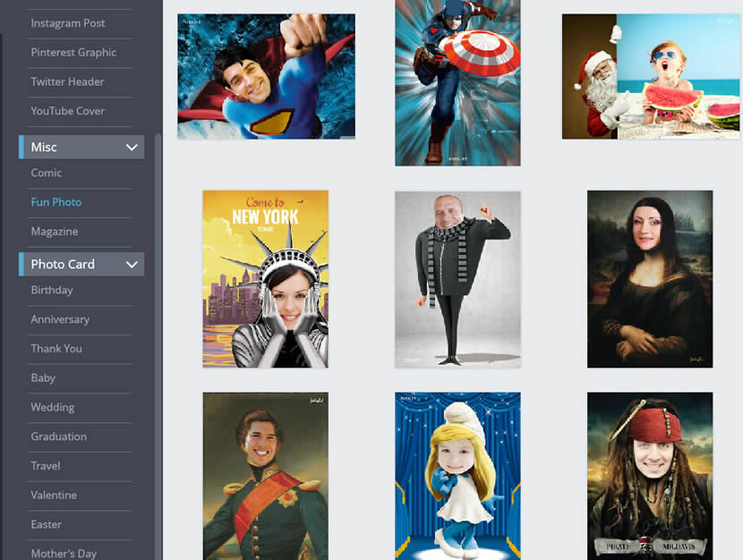Open Pinterest Graphic templates
Image resolution: width=743 pixels, height=560 pixels.
(x=73, y=53)
